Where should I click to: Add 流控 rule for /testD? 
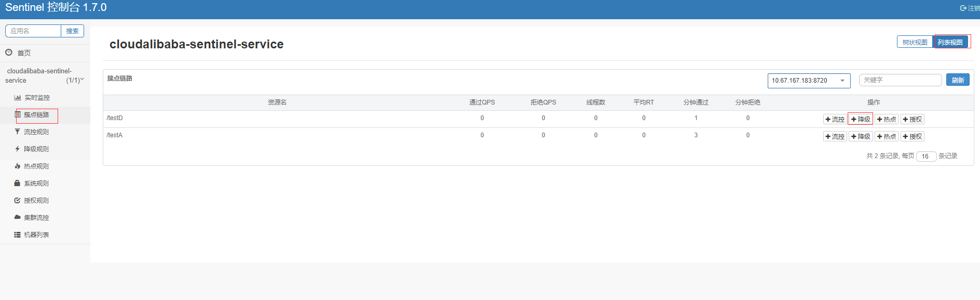835,120
